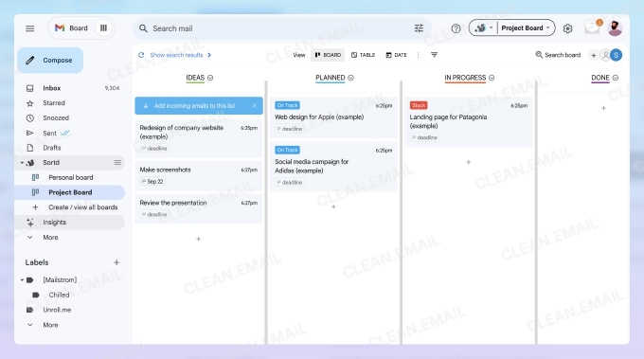Image resolution: width=644 pixels, height=359 pixels.
Task: Open Landing page for Patagonia card
Action: tap(469, 122)
